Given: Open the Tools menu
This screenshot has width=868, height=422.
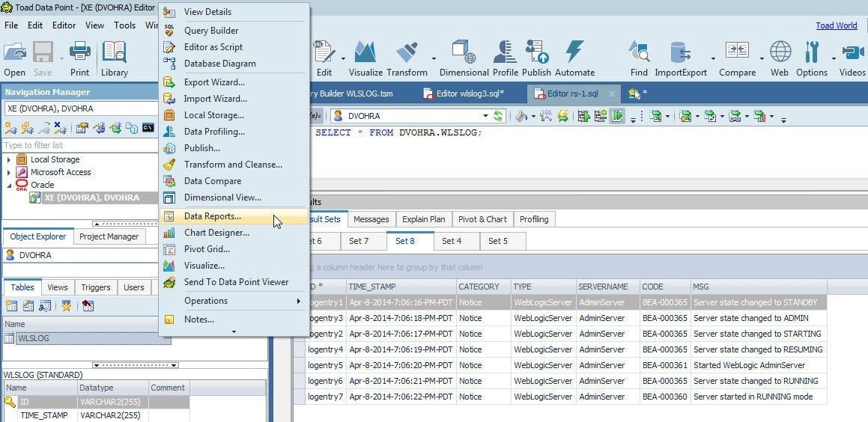Looking at the screenshot, I should (x=124, y=25).
